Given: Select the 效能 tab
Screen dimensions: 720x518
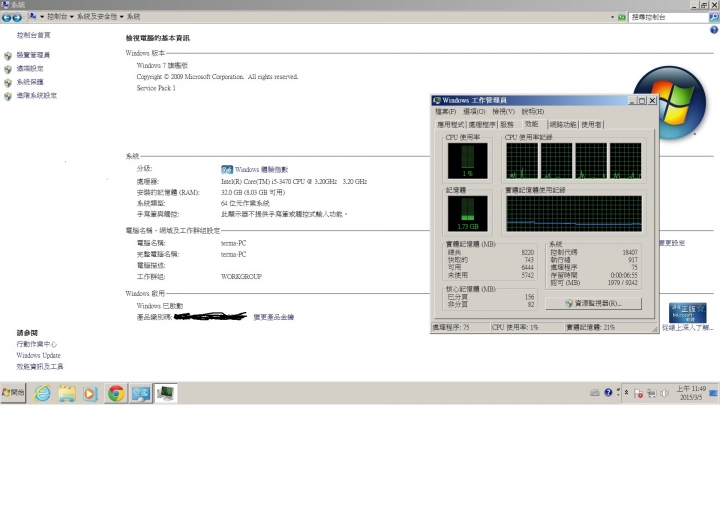Looking at the screenshot, I should pyautogui.click(x=532, y=124).
